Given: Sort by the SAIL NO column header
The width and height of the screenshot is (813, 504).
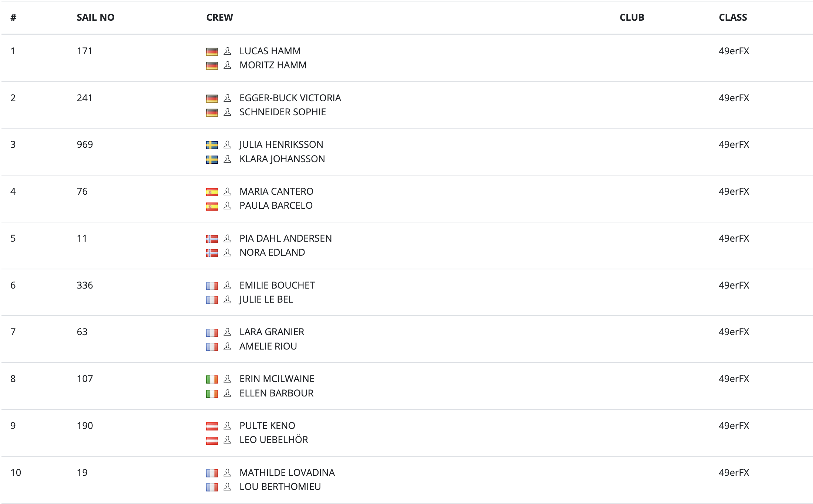Looking at the screenshot, I should click(95, 17).
